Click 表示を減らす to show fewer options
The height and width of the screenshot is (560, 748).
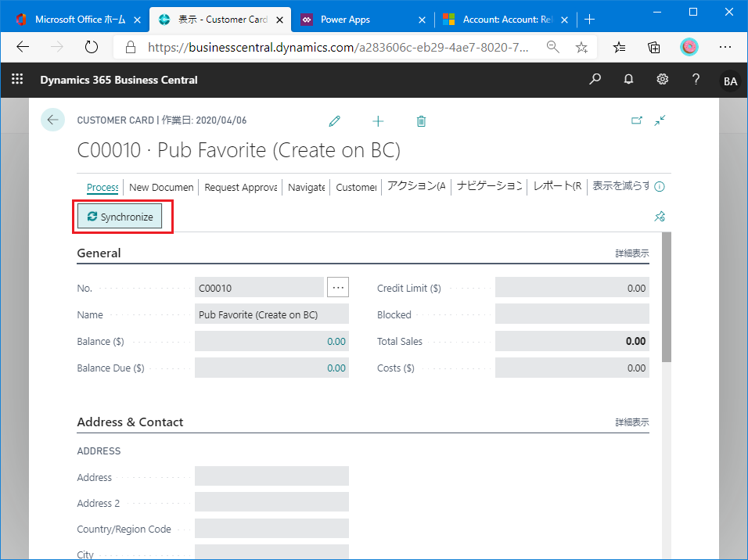click(x=620, y=186)
